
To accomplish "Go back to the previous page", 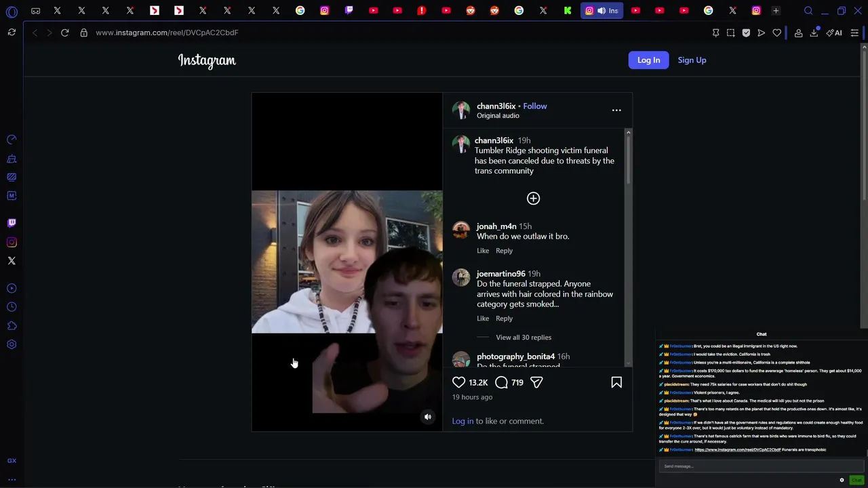I will pyautogui.click(x=35, y=33).
